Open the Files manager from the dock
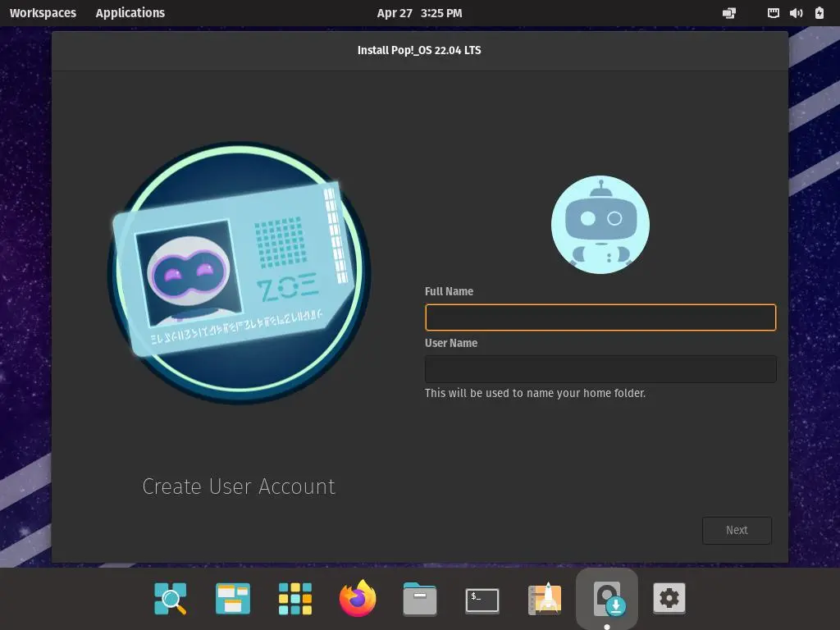840x630 pixels. point(420,599)
